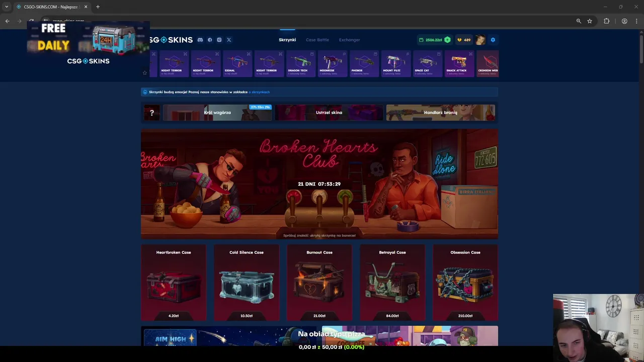The image size is (644, 362).
Task: Click the Space Cat live drop card
Action: tap(428, 64)
